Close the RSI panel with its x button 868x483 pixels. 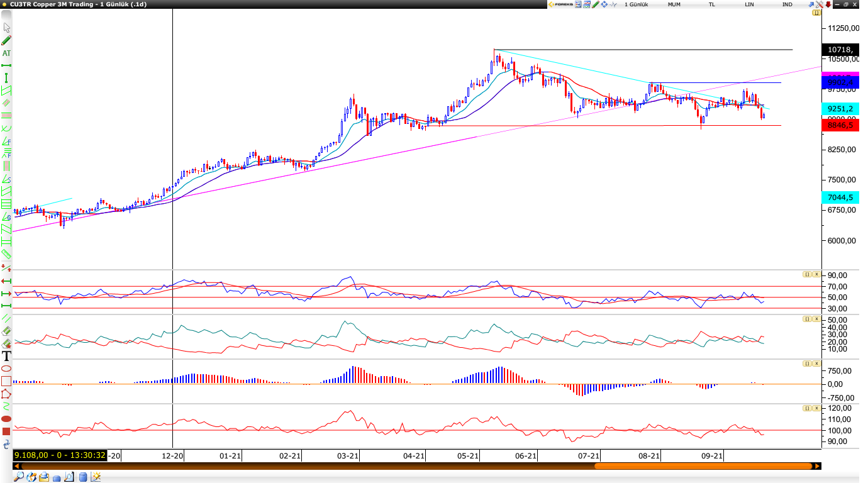click(816, 274)
